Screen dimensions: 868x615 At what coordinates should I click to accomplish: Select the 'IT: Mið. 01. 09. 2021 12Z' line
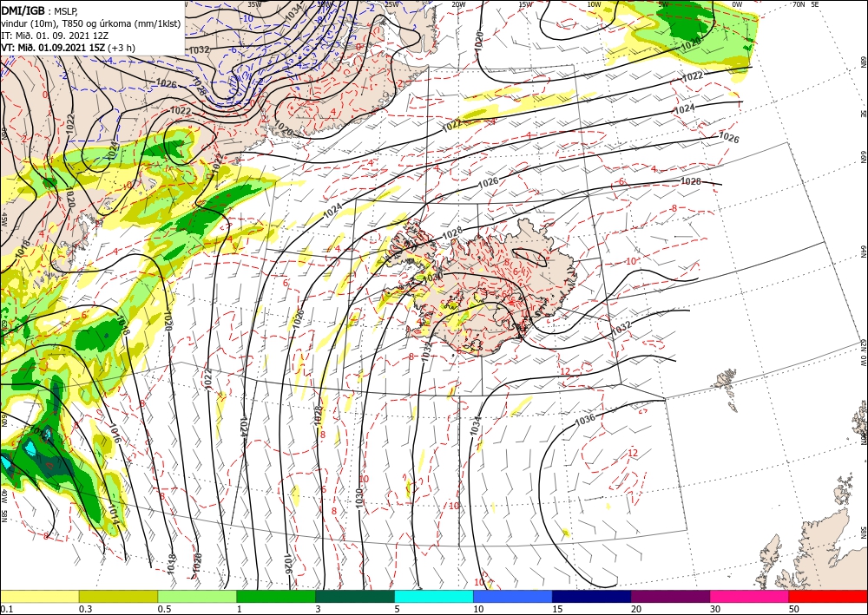pyautogui.click(x=54, y=36)
